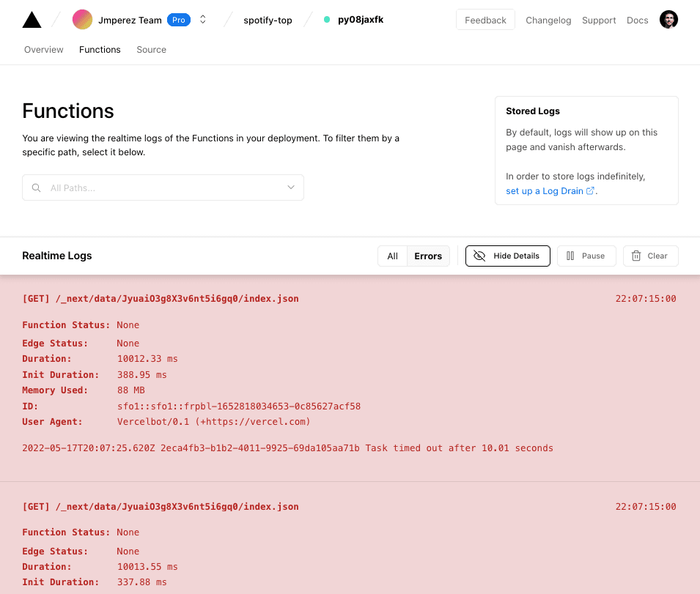This screenshot has width=700, height=594.
Task: Click the pause icon next to Pause
Action: 571,256
